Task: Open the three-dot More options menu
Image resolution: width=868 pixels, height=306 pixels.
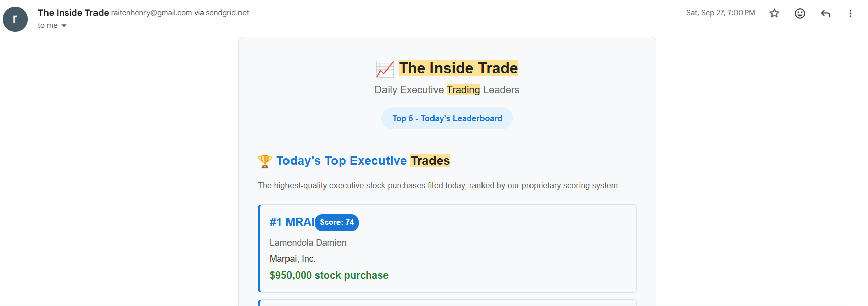Action: [x=850, y=13]
